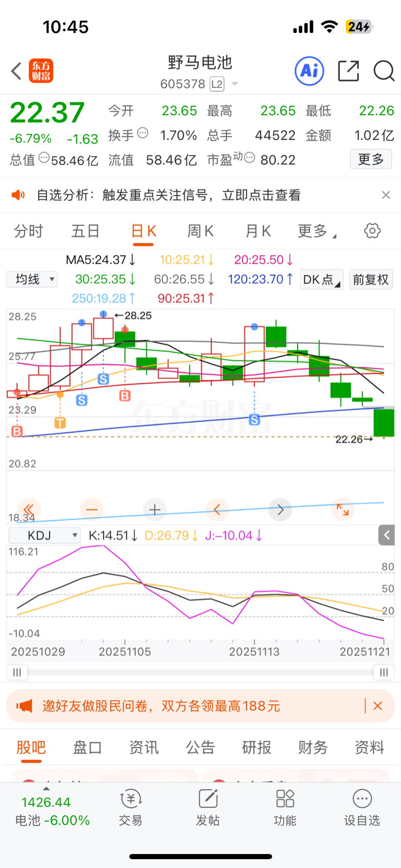Tap the 20251113 date label

point(254,651)
